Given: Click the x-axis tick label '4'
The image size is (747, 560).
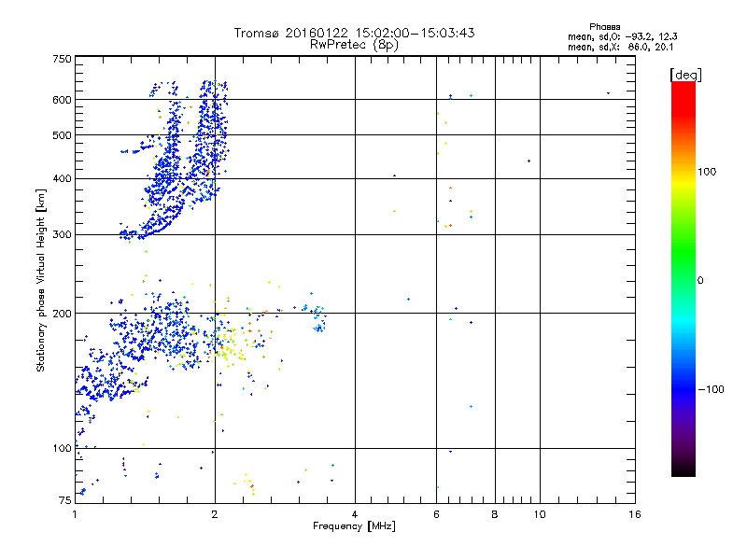Looking at the screenshot, I should tap(355, 514).
